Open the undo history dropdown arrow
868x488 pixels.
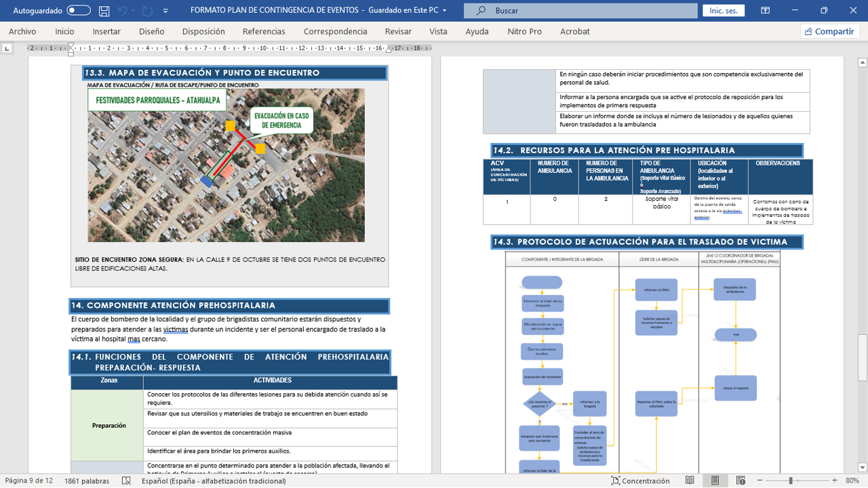[x=134, y=11]
